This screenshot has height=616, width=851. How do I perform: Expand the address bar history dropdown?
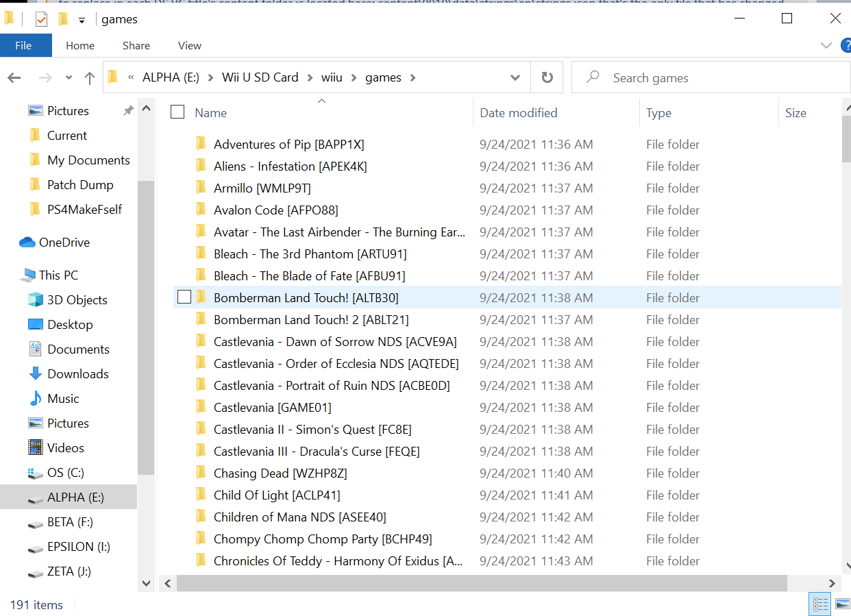point(515,77)
